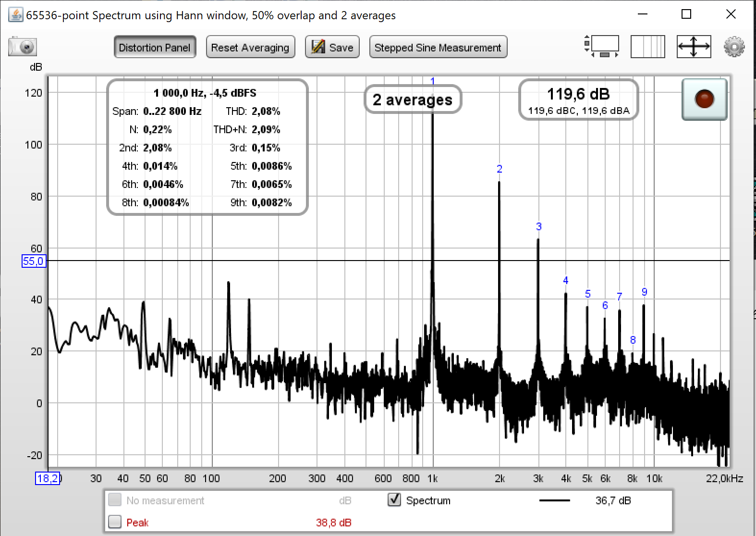Click the '2 averages' indicator
The image size is (756, 536).
coord(413,100)
